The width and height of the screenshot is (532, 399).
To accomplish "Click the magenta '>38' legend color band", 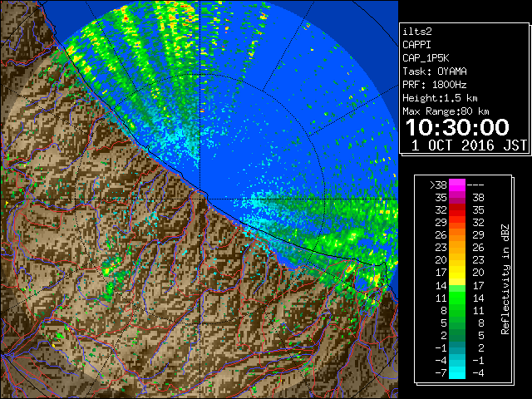I will point(457,185).
